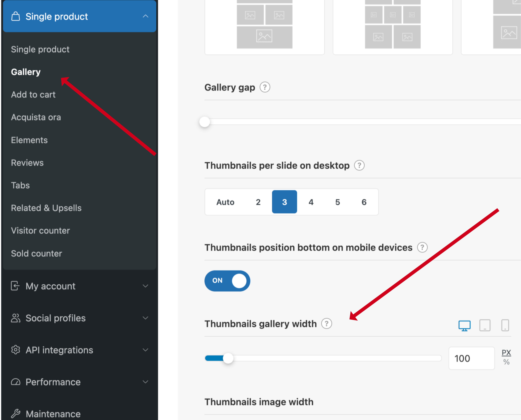Set thumbnails per slide to Auto
Screen dimensions: 521x420
pos(225,202)
